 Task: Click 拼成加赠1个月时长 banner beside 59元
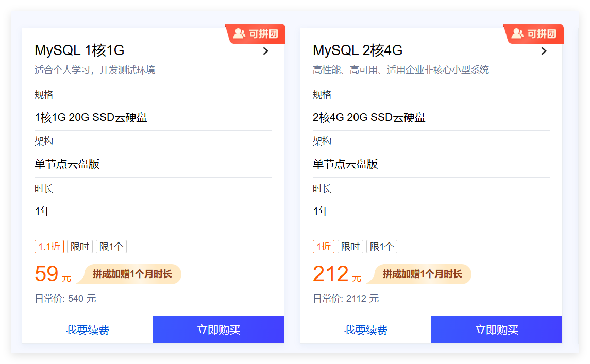[x=129, y=274]
